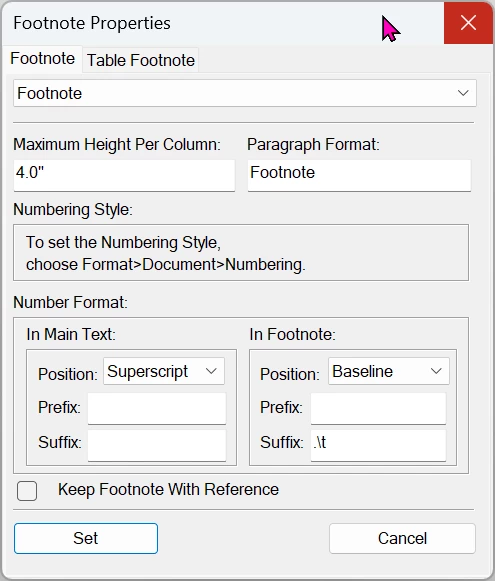Open the In Main Text Position dropdown
Image resolution: width=495 pixels, height=581 pixels.
(x=164, y=371)
